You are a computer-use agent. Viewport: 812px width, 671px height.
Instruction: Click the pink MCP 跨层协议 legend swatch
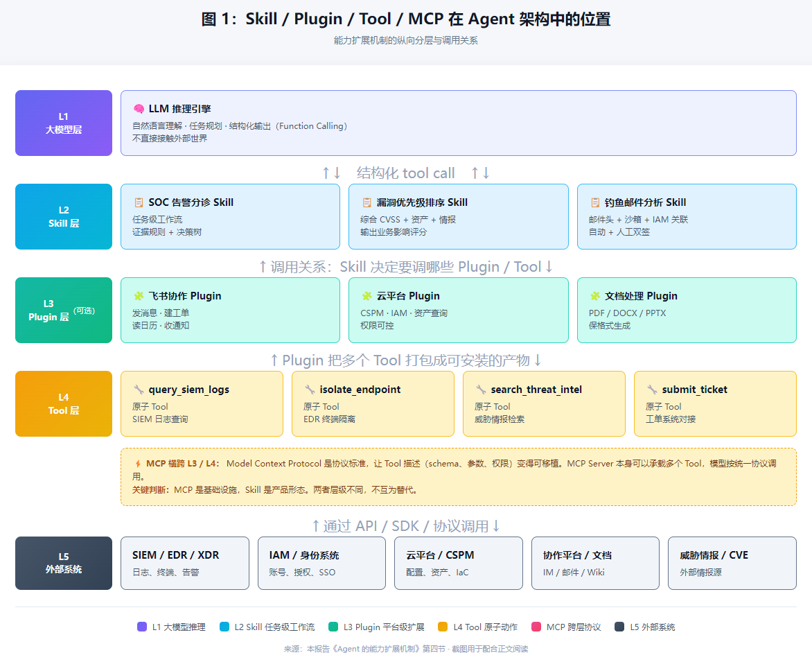click(536, 627)
